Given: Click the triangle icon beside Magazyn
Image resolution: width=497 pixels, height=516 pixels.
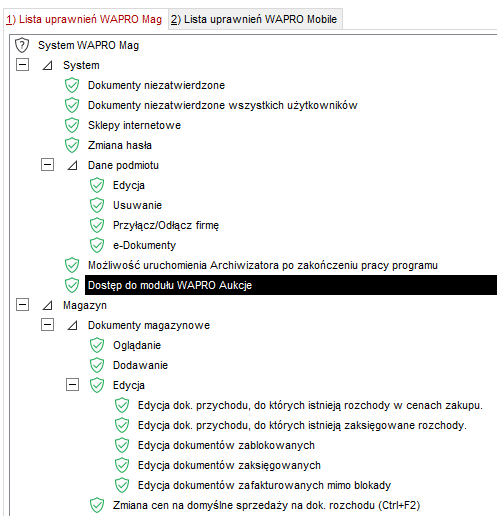Looking at the screenshot, I should tap(47, 305).
